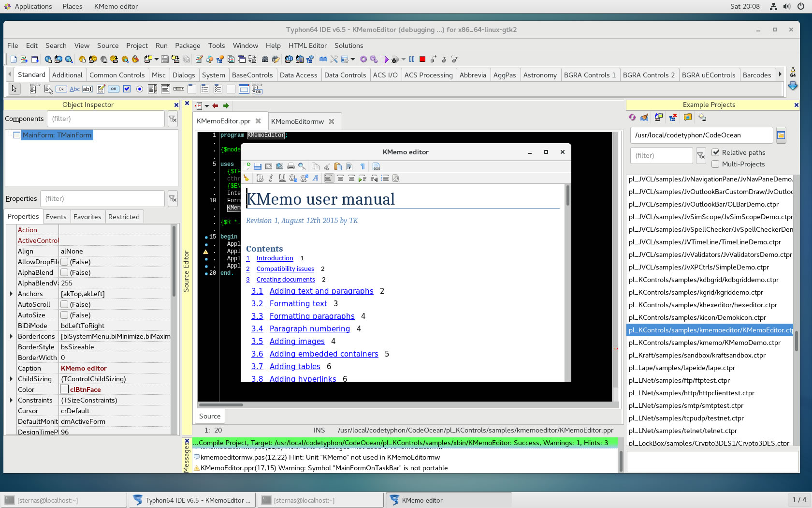Click the new document icon in KMemo editor
The width and height of the screenshot is (812, 508).
coord(247,166)
